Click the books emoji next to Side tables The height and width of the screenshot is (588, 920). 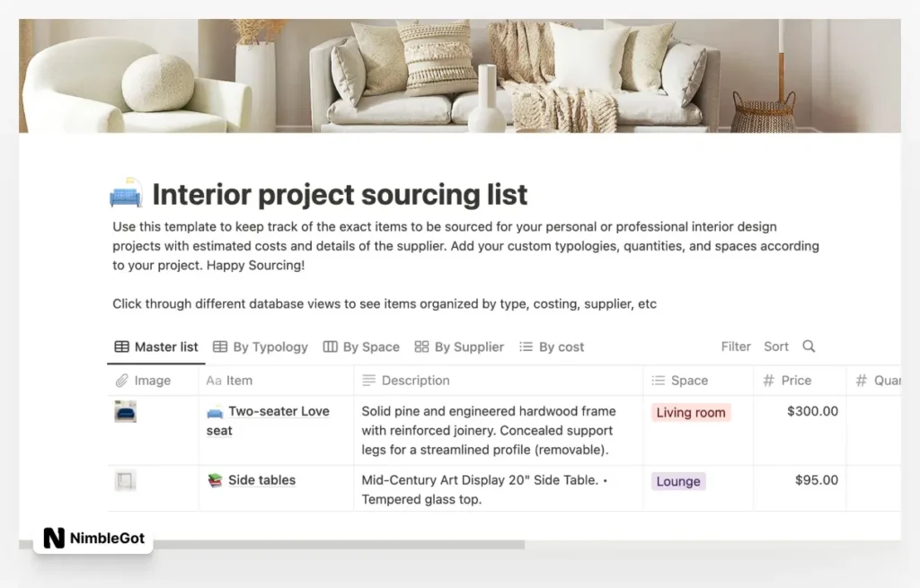[215, 480]
